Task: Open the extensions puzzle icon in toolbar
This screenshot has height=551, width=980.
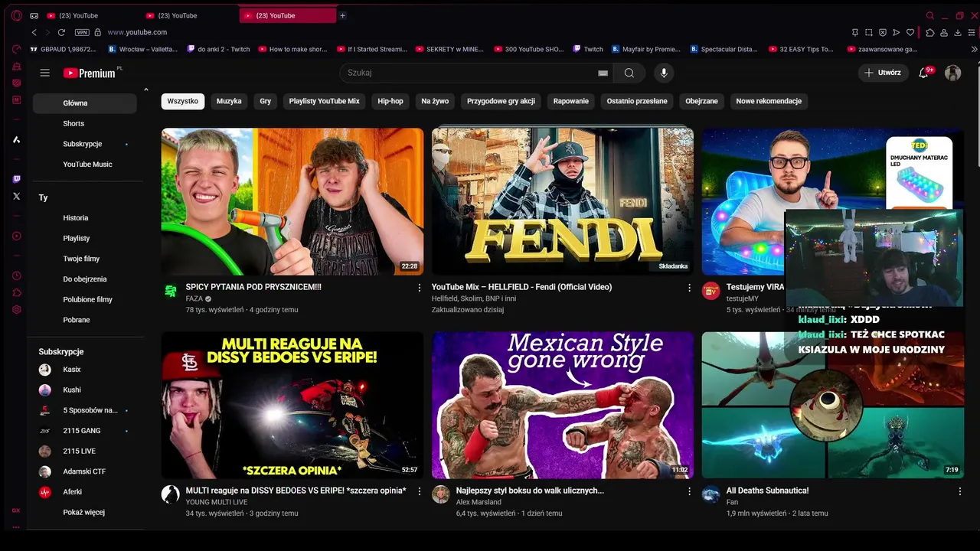Action: [x=929, y=32]
